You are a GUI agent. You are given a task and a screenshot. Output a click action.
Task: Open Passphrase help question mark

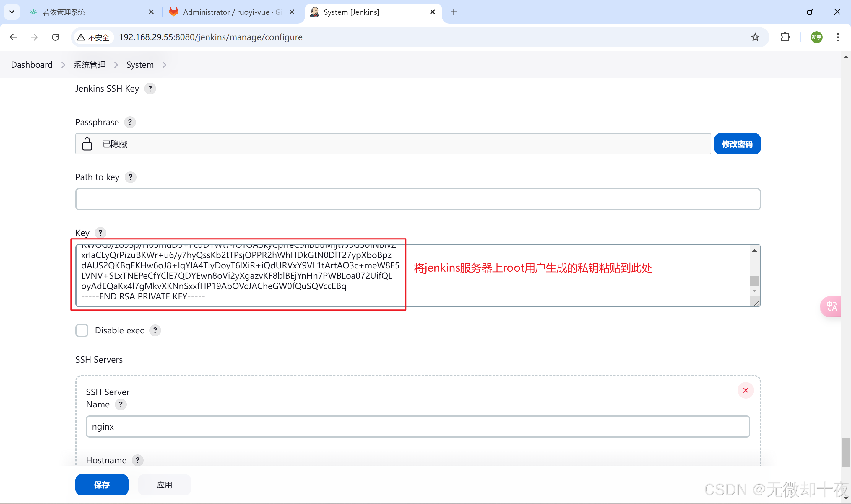130,122
